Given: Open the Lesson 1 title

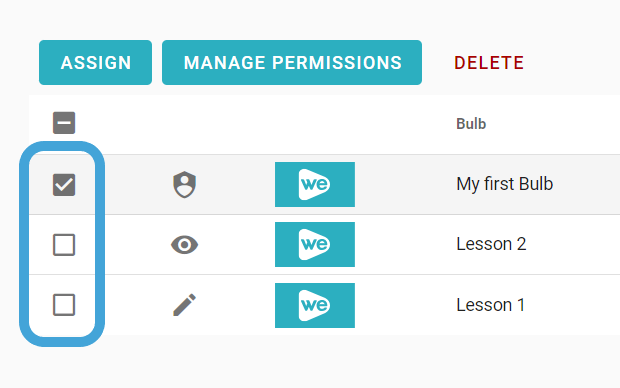Looking at the screenshot, I should [x=490, y=305].
